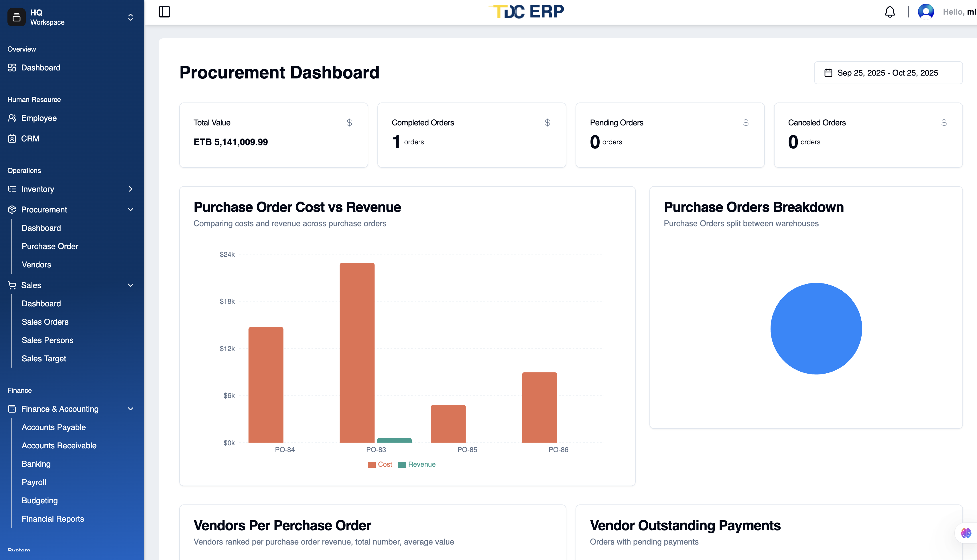Image resolution: width=977 pixels, height=560 pixels.
Task: Click the AI brain assistant icon
Action: click(x=966, y=533)
